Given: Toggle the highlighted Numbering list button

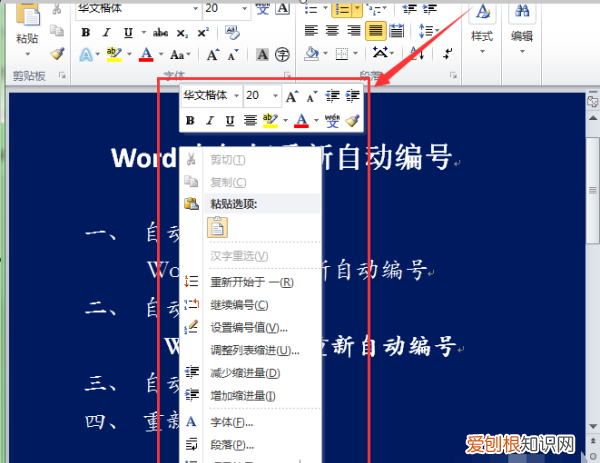Looking at the screenshot, I should pos(342,9).
